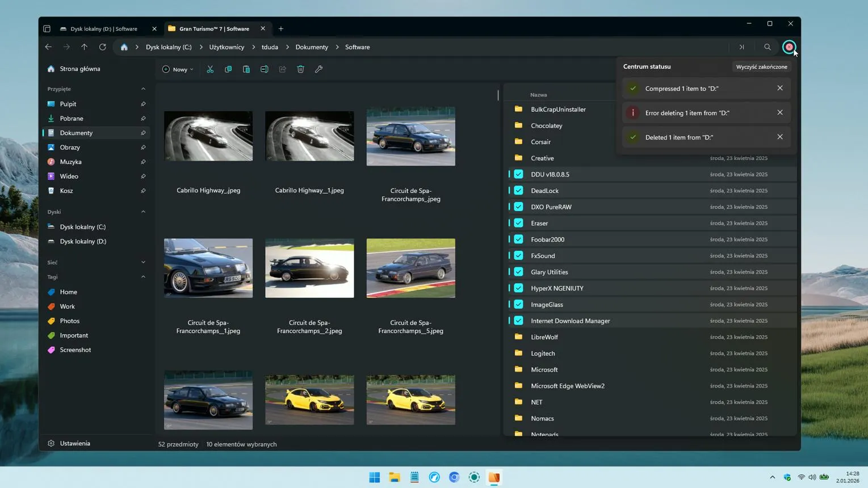This screenshot has height=488, width=868.
Task: Collapse the Dyski sidebar section
Action: pos(143,212)
